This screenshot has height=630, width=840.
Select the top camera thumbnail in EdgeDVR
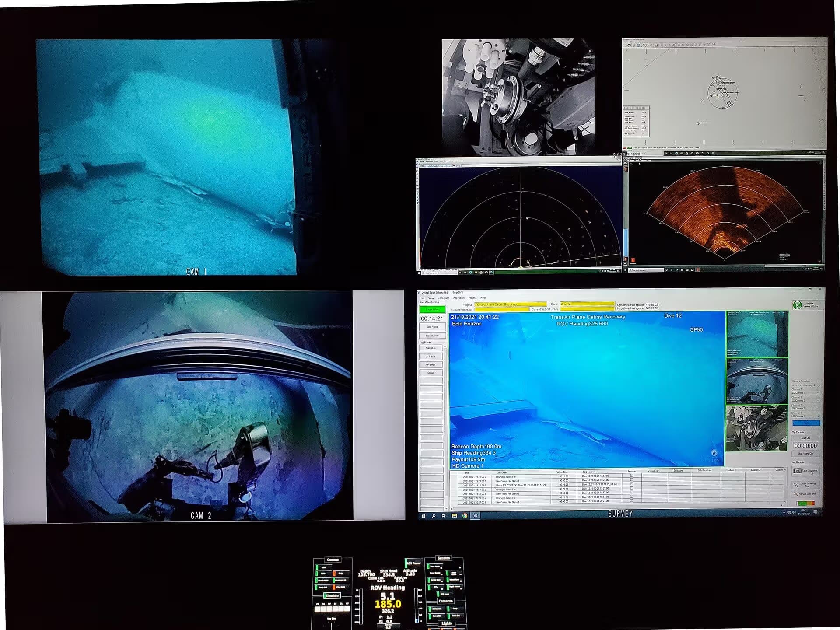point(757,334)
